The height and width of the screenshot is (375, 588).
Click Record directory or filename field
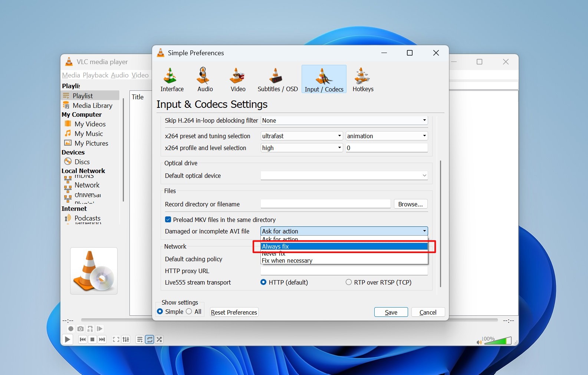point(325,204)
